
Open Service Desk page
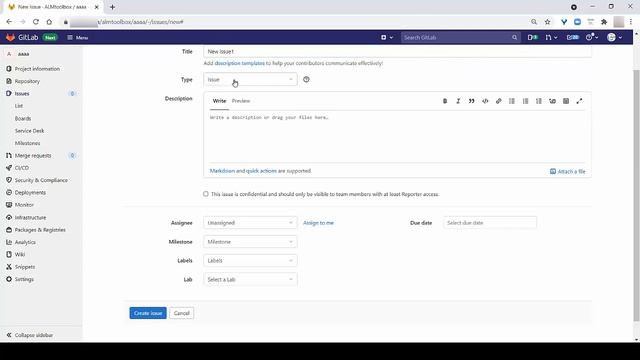(29, 131)
